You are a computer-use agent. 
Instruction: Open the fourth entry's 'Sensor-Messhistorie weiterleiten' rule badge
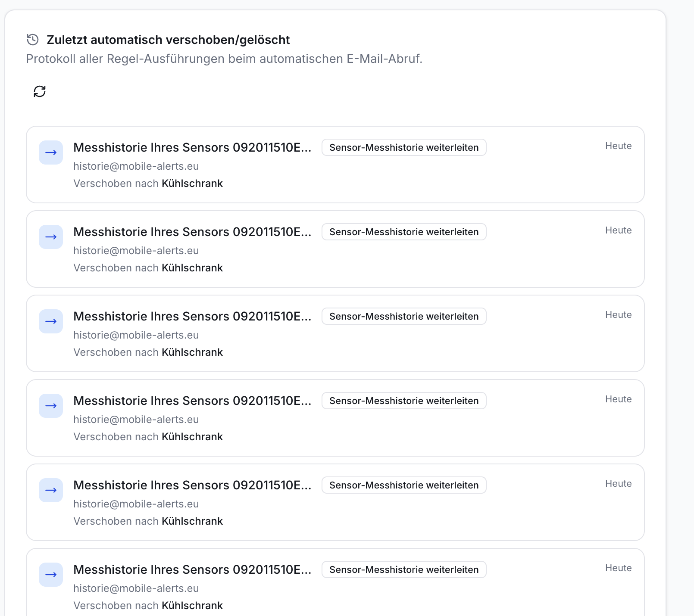pyautogui.click(x=404, y=401)
